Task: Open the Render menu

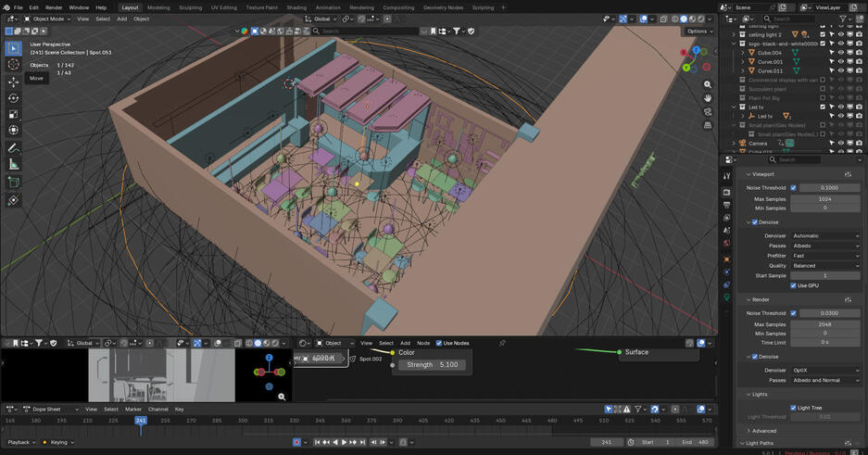Action: (54, 7)
